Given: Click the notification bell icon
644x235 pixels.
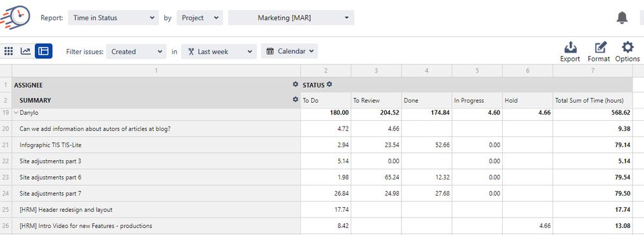Looking at the screenshot, I should coord(622,17).
